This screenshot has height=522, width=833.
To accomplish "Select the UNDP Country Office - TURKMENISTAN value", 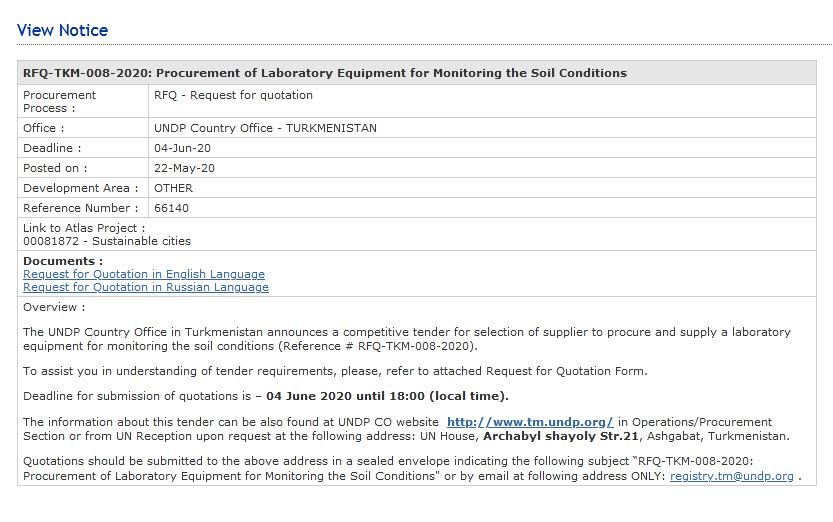I will click(x=265, y=128).
